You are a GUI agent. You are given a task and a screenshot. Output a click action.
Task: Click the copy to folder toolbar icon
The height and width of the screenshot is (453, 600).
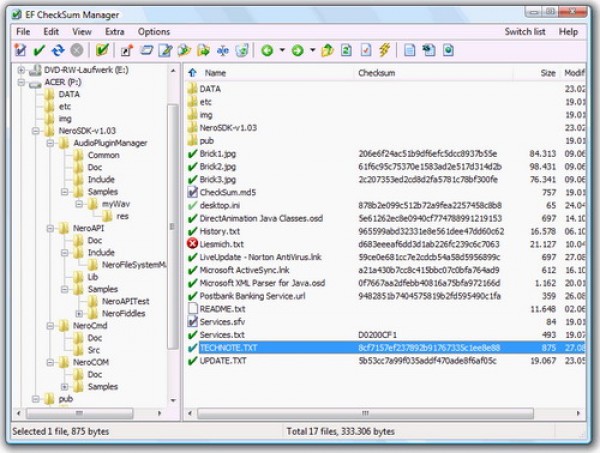[x=184, y=50]
